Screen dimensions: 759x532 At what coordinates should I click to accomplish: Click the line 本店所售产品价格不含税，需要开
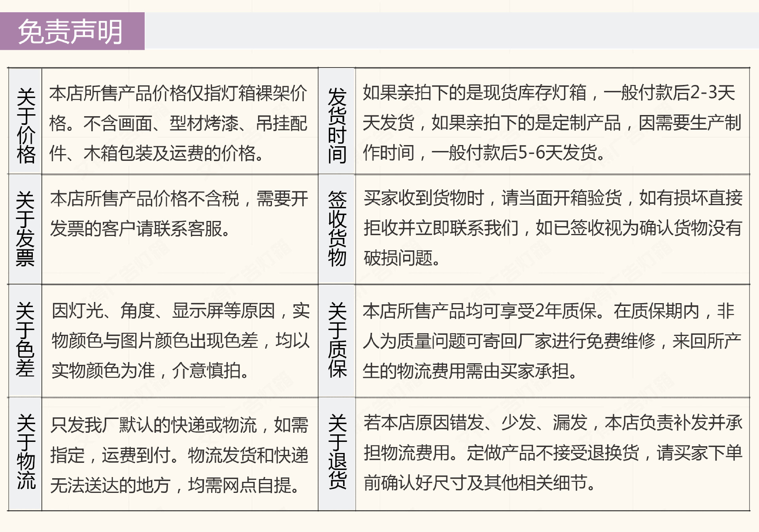(x=179, y=198)
